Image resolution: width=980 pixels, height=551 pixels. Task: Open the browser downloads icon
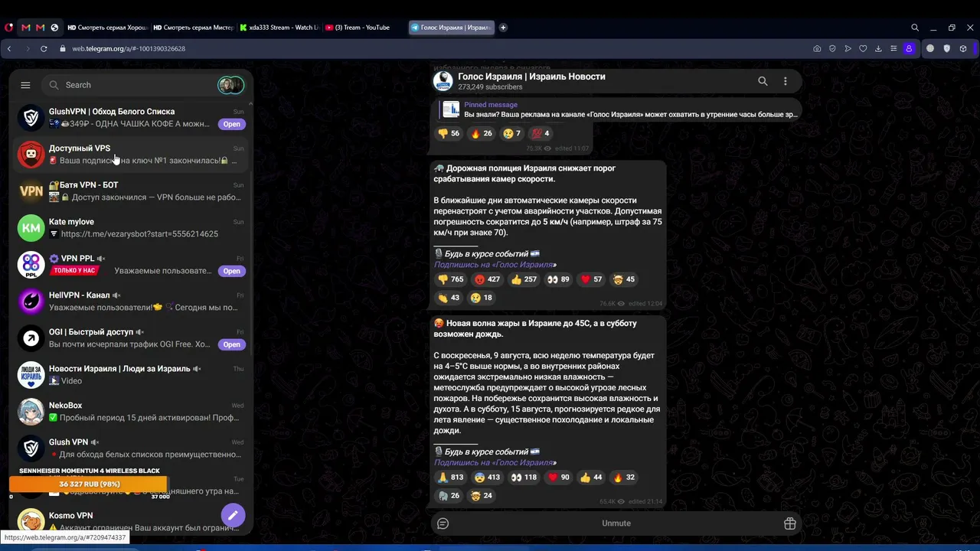click(x=878, y=48)
